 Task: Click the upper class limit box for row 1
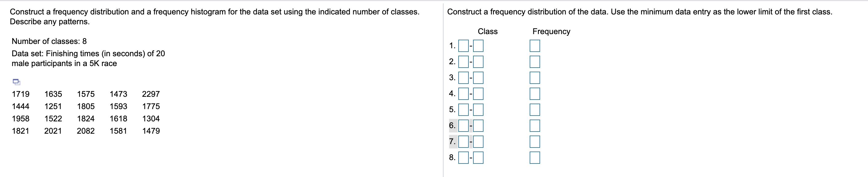(479, 45)
